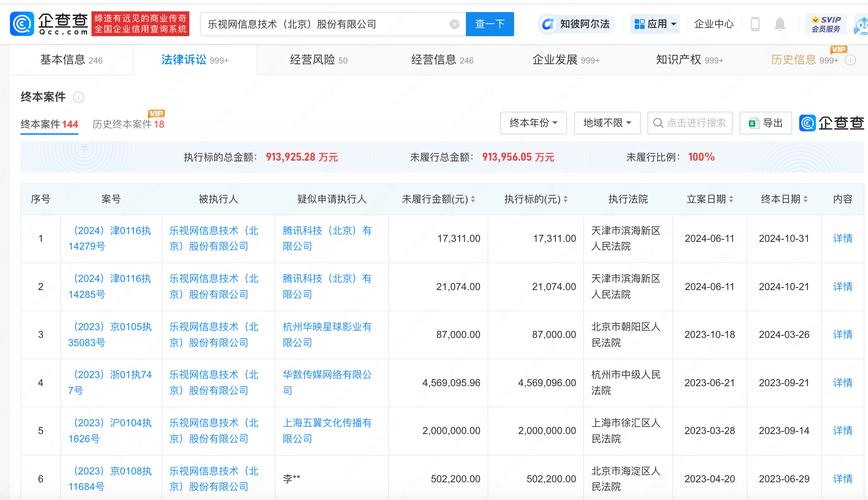Click info icon next to 历史信息 tab

(850, 60)
